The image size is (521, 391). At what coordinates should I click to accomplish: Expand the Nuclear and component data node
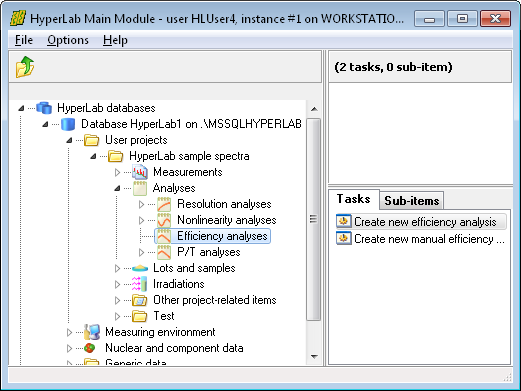(x=69, y=348)
